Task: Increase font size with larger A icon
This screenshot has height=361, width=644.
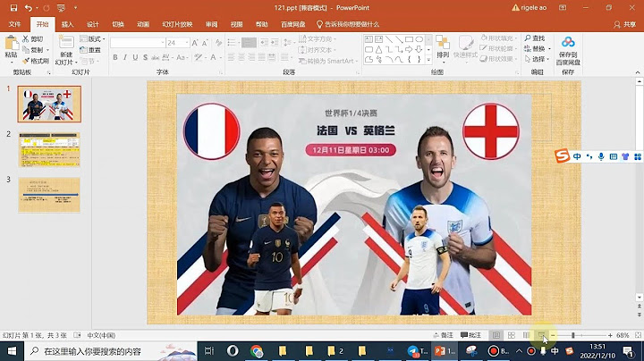Action: coord(195,43)
